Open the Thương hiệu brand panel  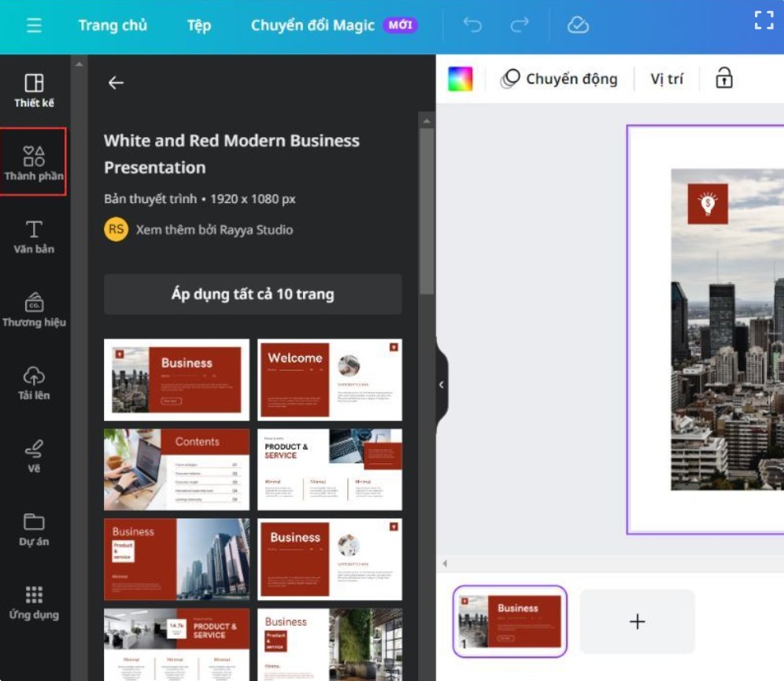click(34, 309)
